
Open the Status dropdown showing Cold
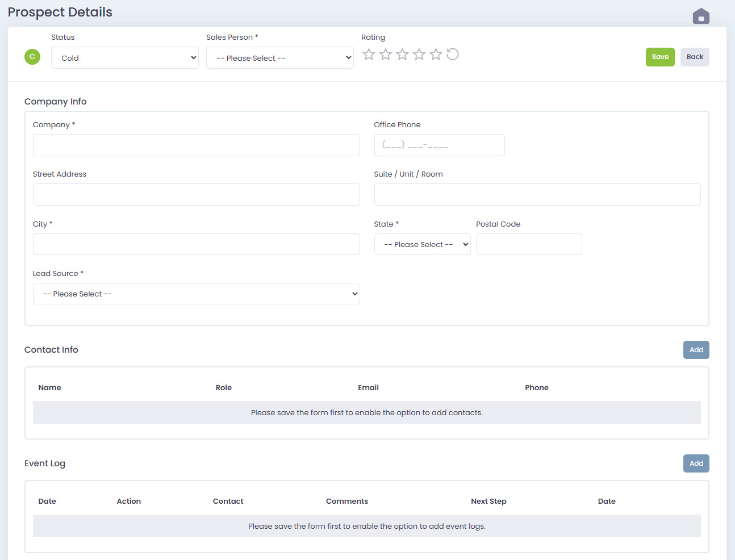[x=124, y=58]
